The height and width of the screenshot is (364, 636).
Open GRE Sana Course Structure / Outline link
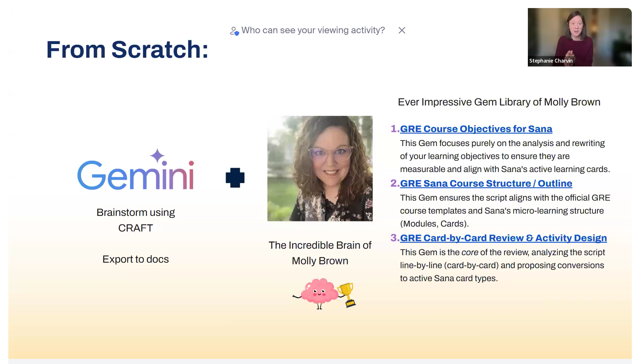tap(486, 183)
